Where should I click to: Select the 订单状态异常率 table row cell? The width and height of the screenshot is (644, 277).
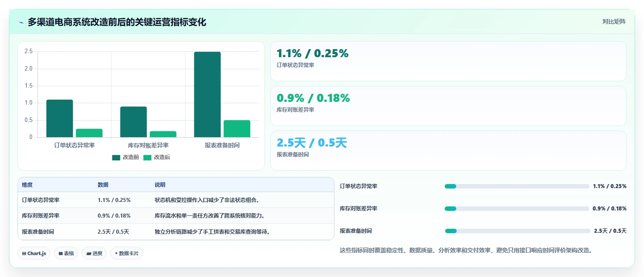point(41,200)
